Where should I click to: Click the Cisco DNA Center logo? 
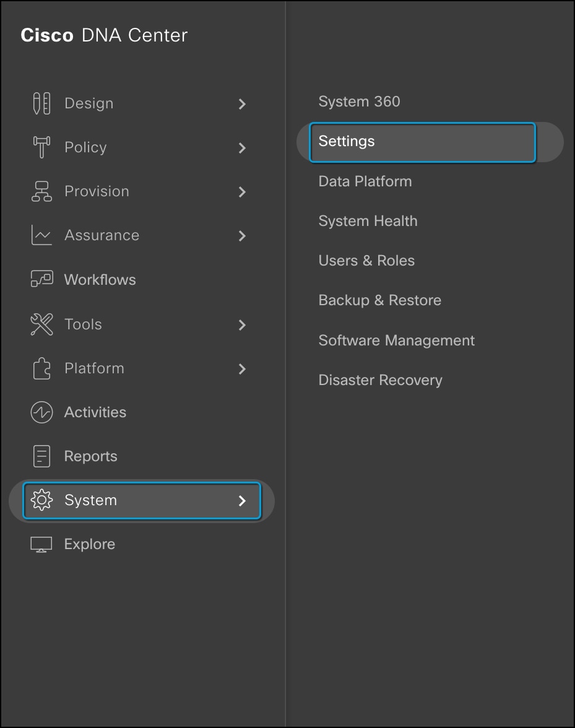103,35
